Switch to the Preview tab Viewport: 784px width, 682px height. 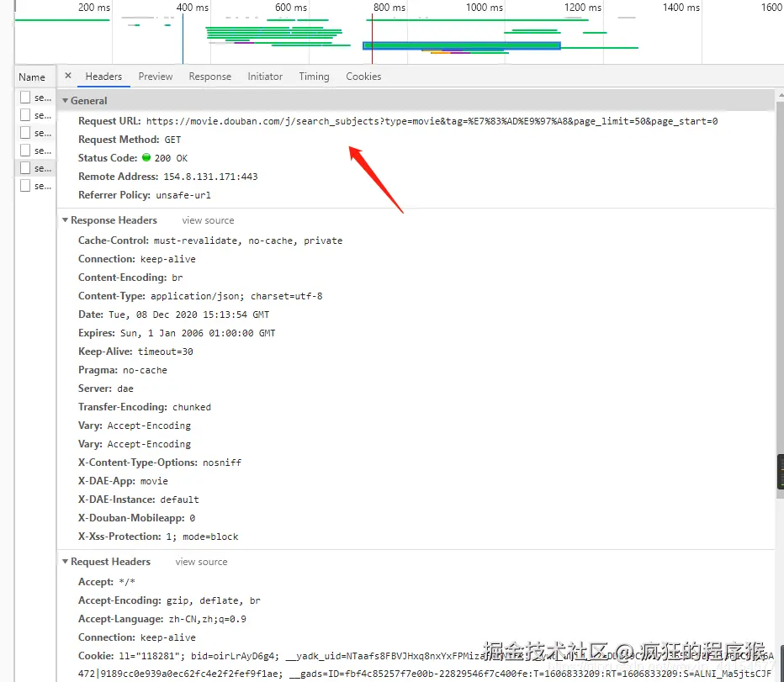point(156,77)
